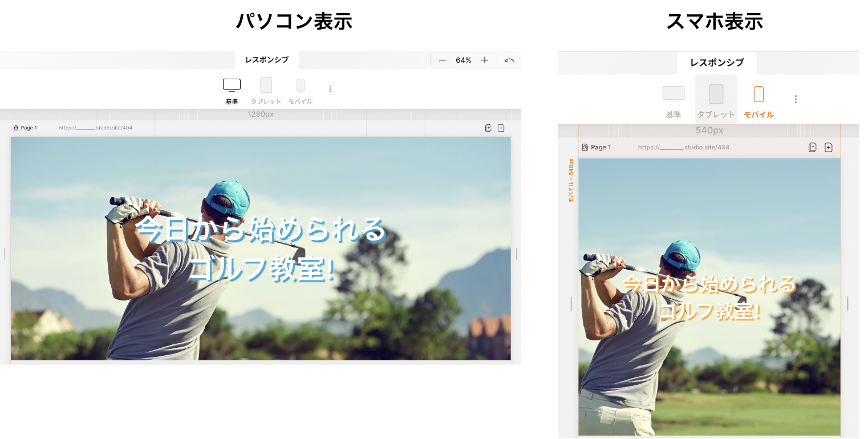The image size is (868, 439).
Task: Click the レスポンシブ tab in right panel
Action: tap(717, 63)
